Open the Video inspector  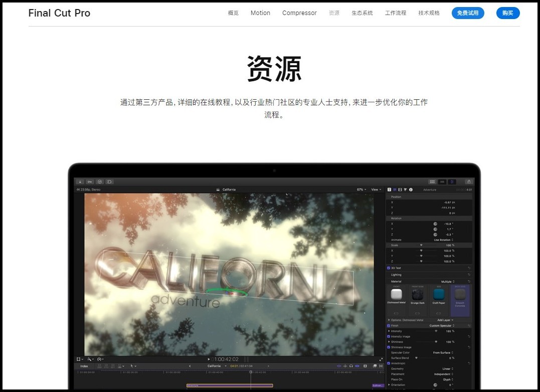click(x=396, y=189)
